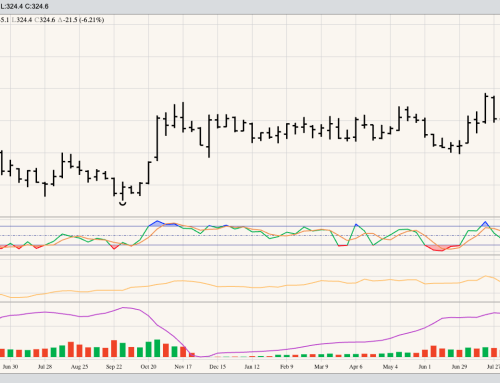
Task: Select the Aug 25 axis label
Action: click(79, 367)
